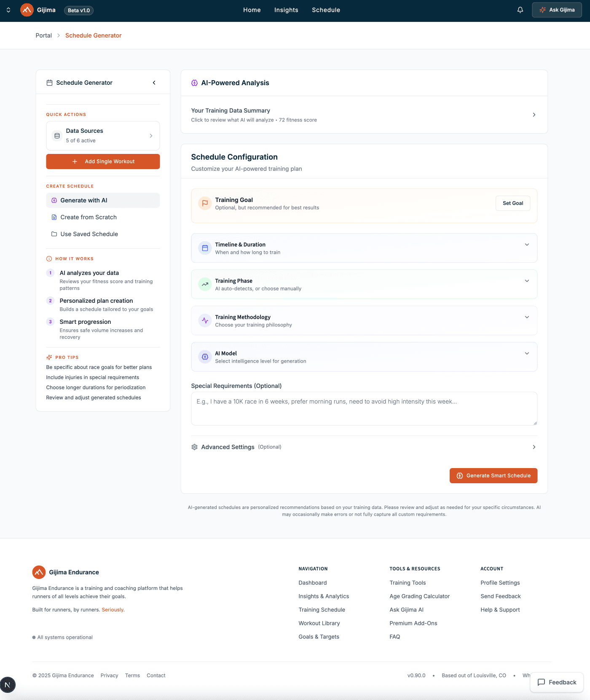Go to the Schedule nav tab
The height and width of the screenshot is (700, 590).
tap(326, 10)
